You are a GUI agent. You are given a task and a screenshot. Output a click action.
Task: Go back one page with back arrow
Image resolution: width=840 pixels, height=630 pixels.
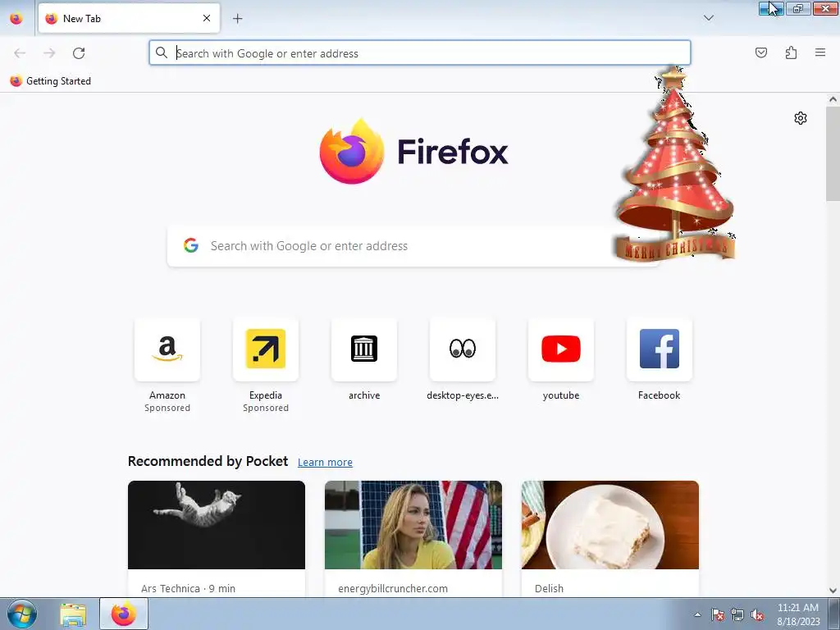20,52
